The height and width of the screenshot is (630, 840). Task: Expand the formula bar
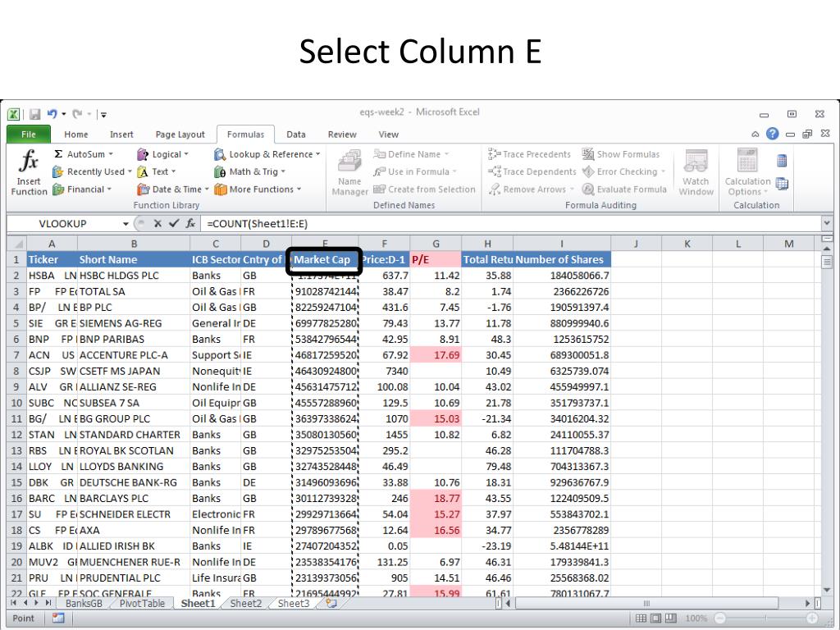826,223
